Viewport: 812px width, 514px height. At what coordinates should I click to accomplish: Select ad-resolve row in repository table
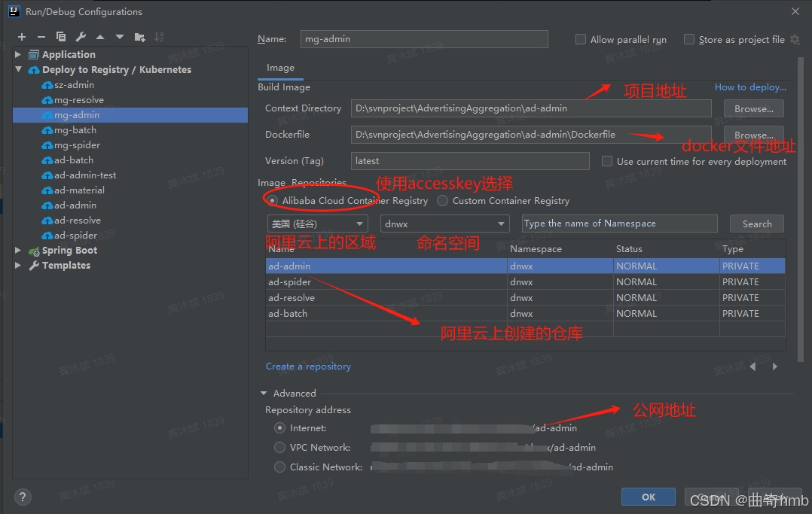pos(525,297)
